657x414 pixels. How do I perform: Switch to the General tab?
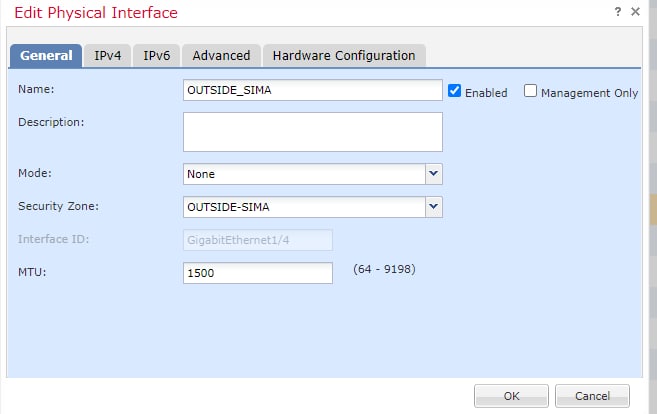46,55
